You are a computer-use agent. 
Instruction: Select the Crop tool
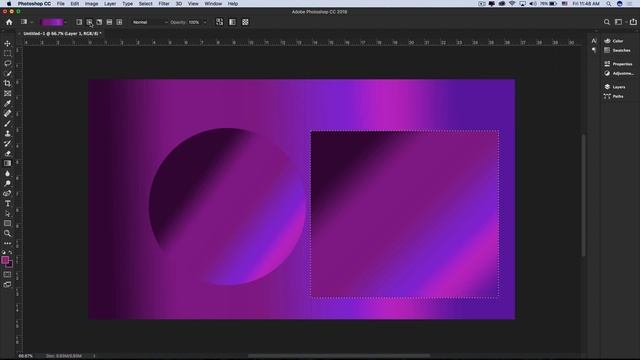coord(7,83)
